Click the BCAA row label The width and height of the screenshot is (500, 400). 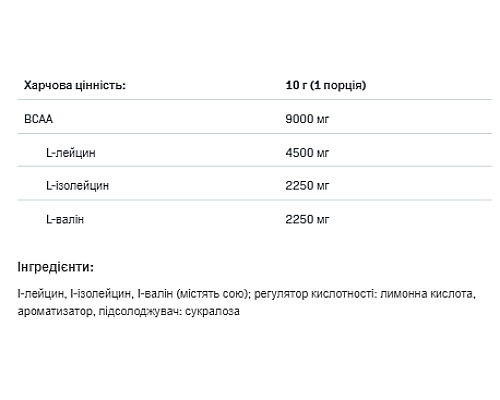point(38,119)
